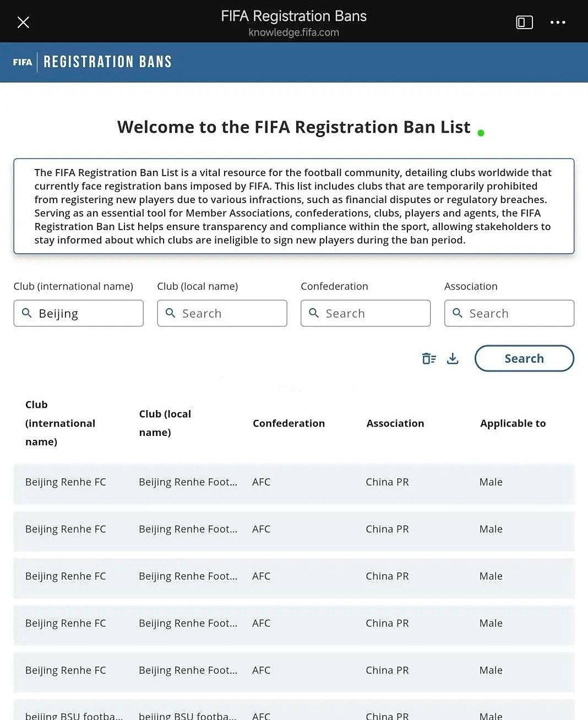Click the Search button
This screenshot has width=588, height=720.
click(x=524, y=358)
